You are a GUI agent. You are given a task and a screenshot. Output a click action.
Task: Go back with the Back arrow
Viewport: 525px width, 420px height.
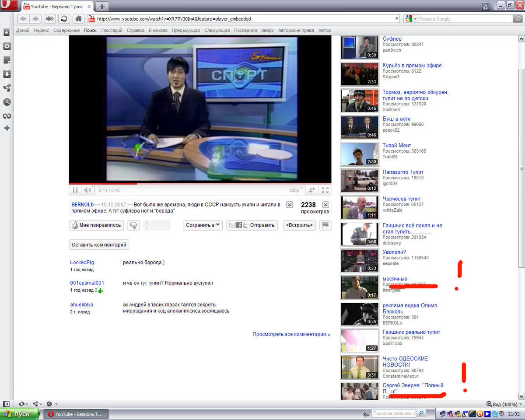[x=23, y=19]
